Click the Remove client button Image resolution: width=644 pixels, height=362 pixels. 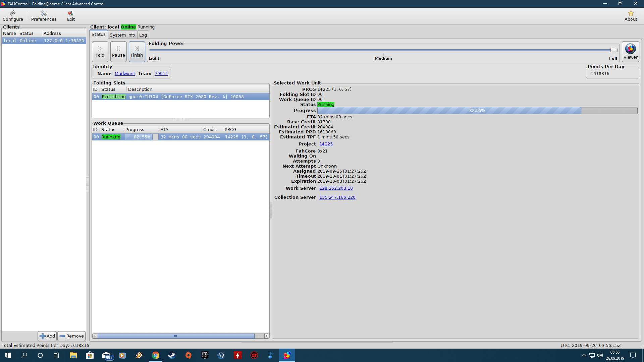coord(71,336)
